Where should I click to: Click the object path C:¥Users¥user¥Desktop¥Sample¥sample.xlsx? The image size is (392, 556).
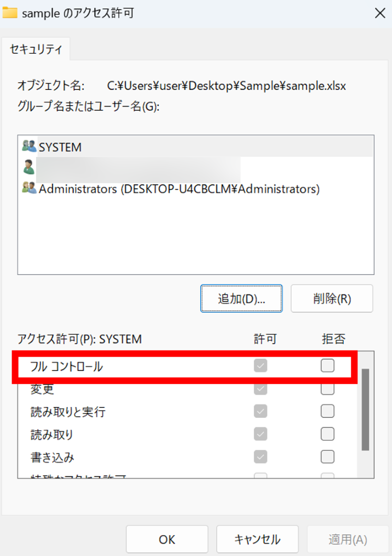point(226,86)
